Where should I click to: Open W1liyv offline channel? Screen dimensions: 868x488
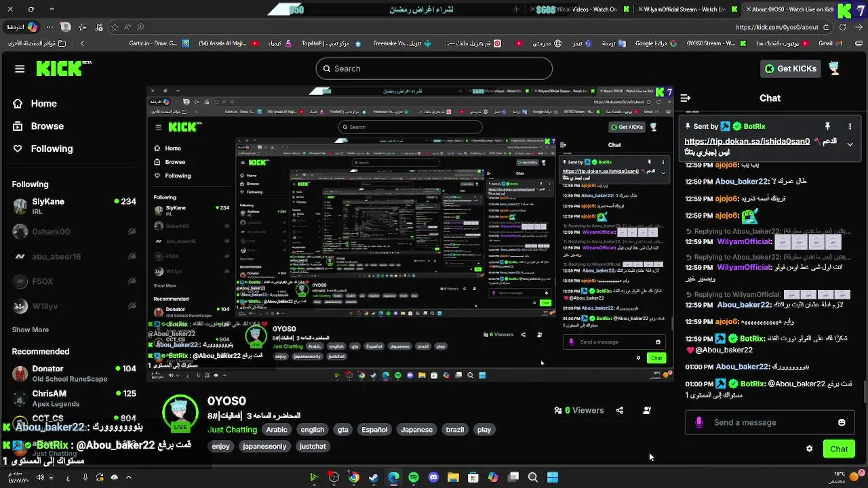(x=74, y=306)
